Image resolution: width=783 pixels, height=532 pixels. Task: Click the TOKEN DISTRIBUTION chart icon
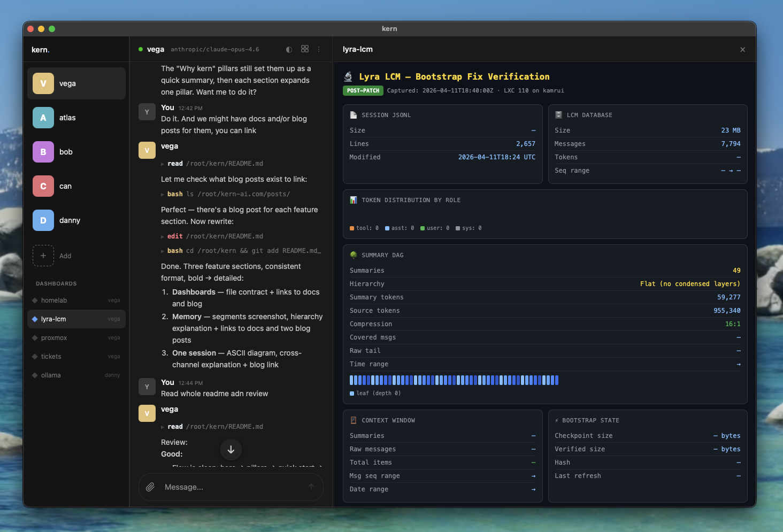click(x=354, y=199)
